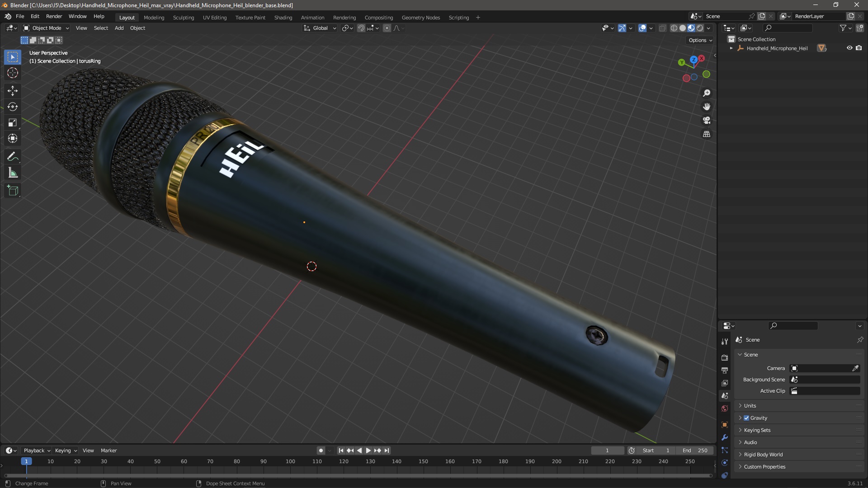Select the Scale tool
This screenshot has width=868, height=488.
coord(13,123)
